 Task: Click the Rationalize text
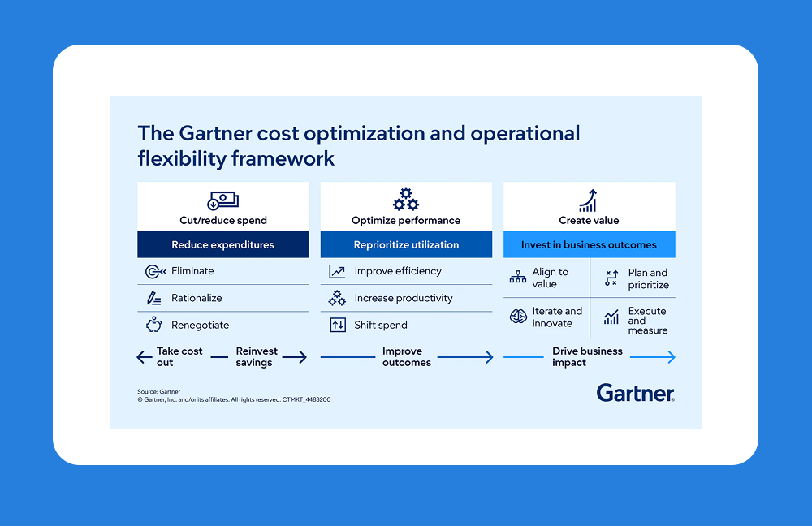[197, 298]
